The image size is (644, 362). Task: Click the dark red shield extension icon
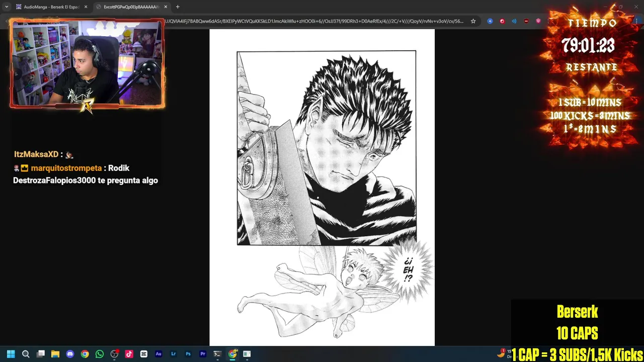[x=526, y=21]
